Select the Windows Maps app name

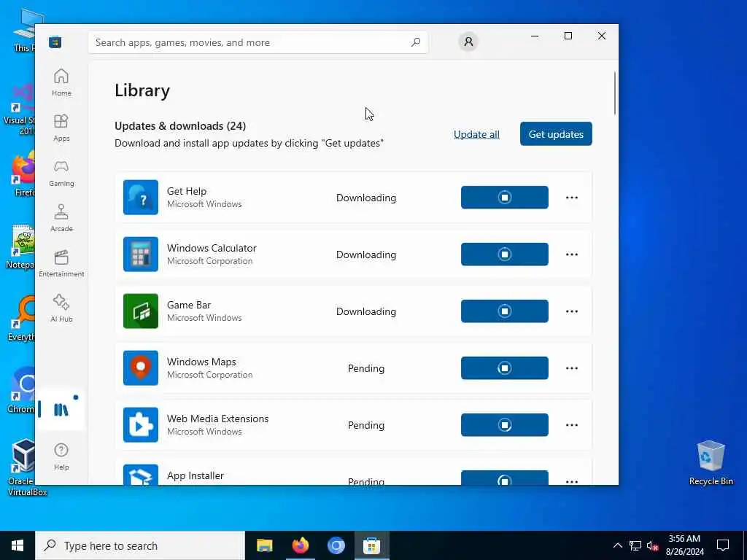pyautogui.click(x=201, y=362)
